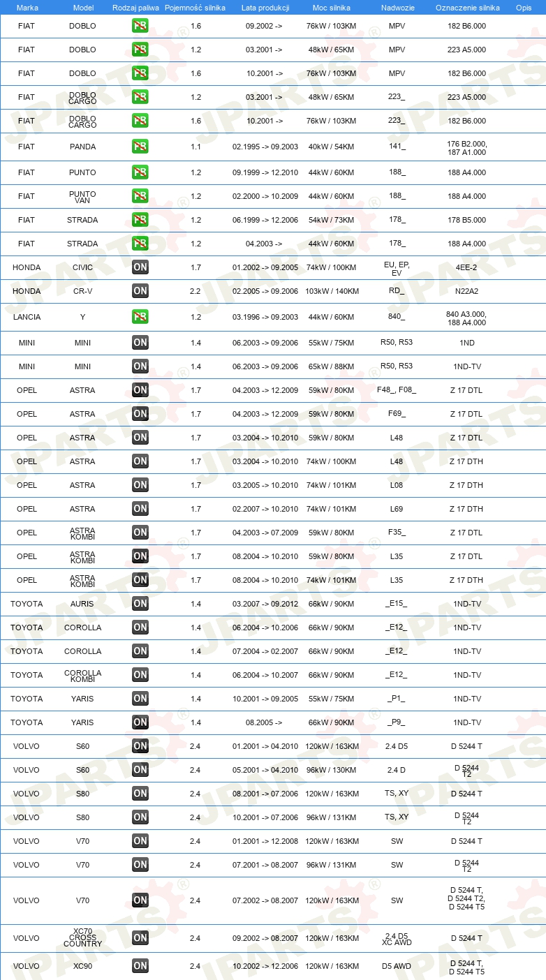Click petrol icon in Strada 54kW / 73KM row
The width and height of the screenshot is (546, 980).
(140, 220)
